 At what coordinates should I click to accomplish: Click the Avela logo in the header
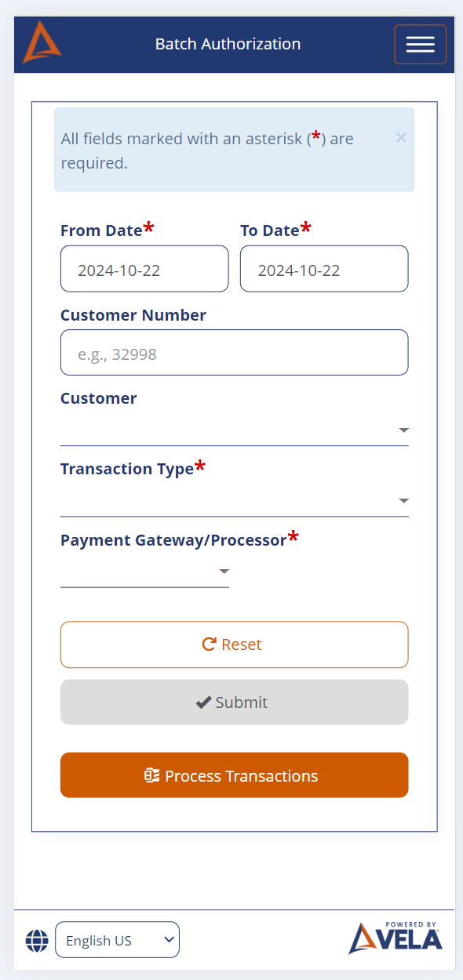[41, 44]
